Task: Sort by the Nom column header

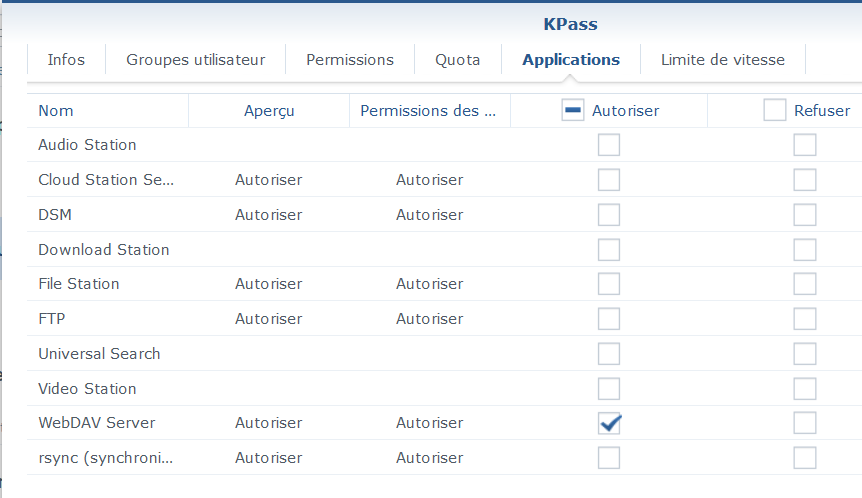Action: tap(56, 111)
